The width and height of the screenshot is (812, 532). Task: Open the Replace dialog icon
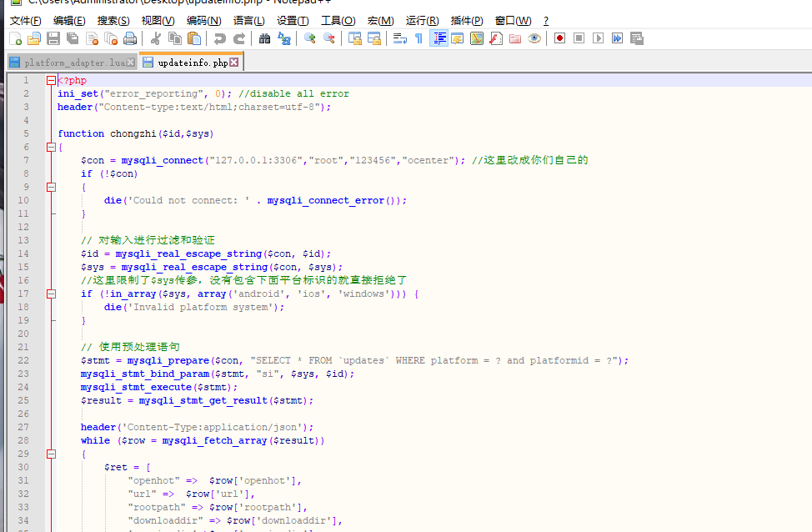tap(283, 38)
